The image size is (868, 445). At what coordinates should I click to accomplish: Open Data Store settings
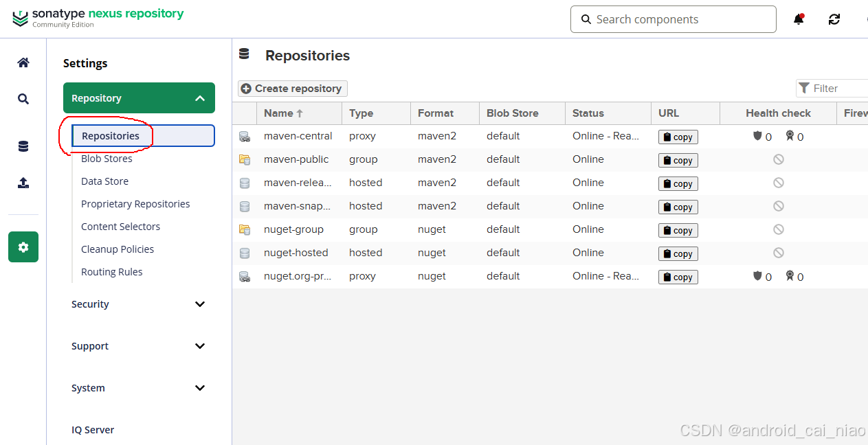104,181
